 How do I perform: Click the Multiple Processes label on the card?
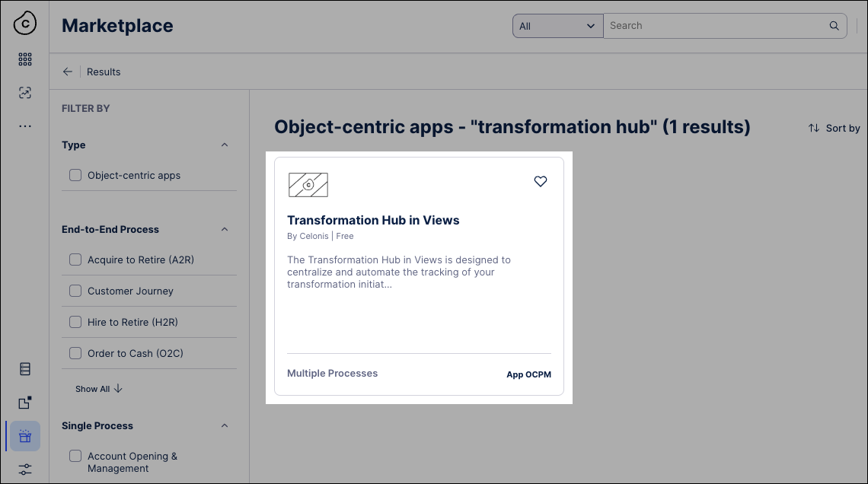[332, 374]
